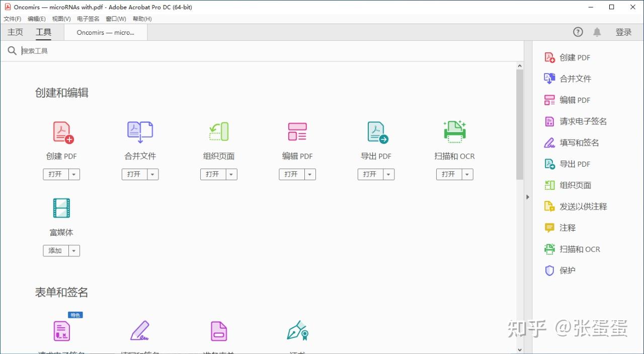The height and width of the screenshot is (354, 644).
Task: Click the Request e-signature icon under 表单和签名
Action: 62,331
